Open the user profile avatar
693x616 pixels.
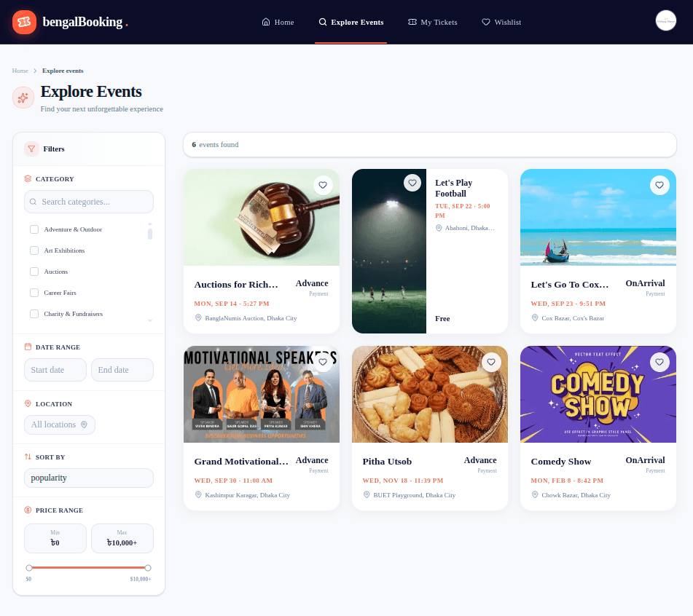click(x=665, y=21)
